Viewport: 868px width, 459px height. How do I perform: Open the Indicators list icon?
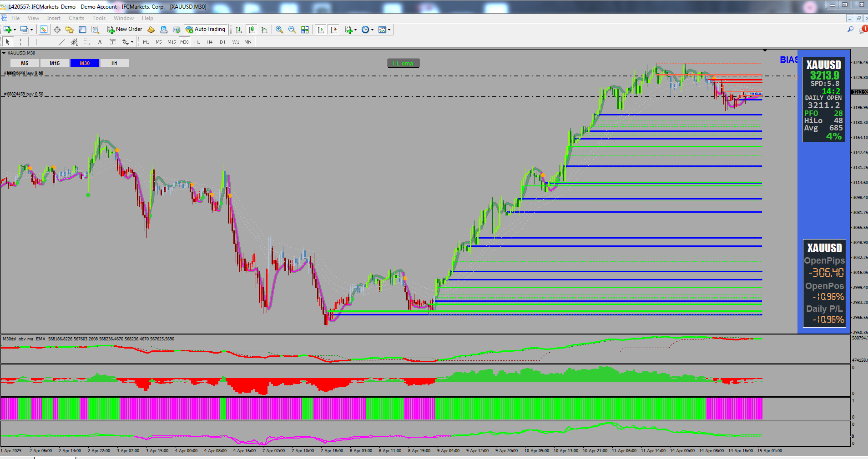348,30
